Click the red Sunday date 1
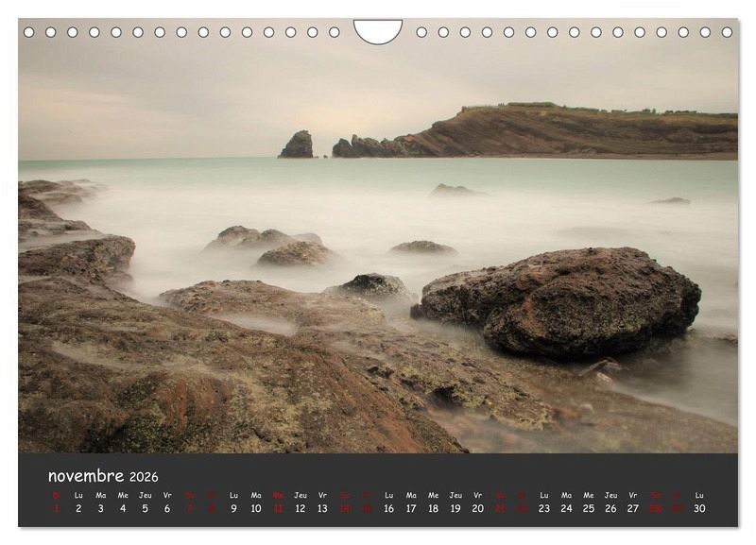Viewport: 756px width, 545px height. [x=56, y=508]
